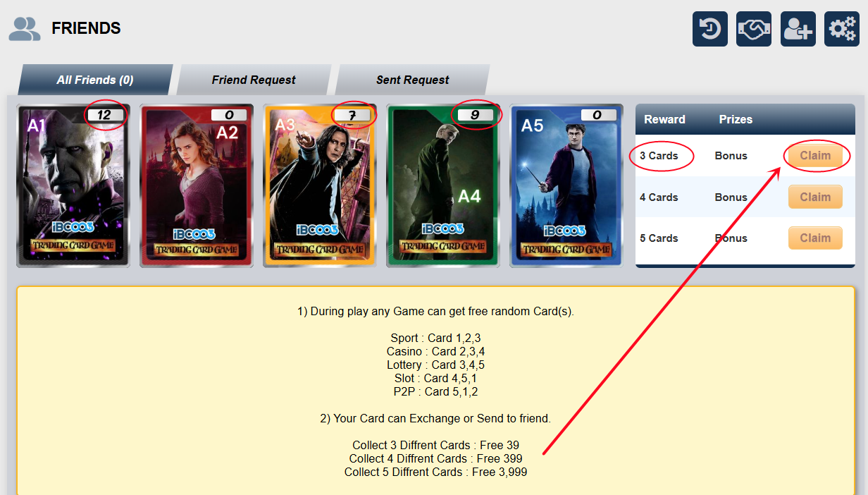Click the Friends people icon

pos(25,28)
